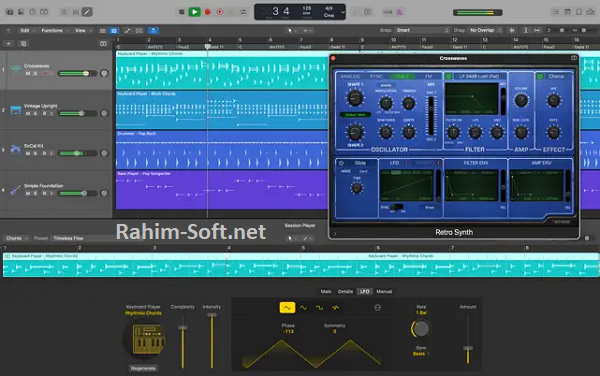Click the Shape 1 knob in Retro Synth
600x376 pixels.
click(x=355, y=98)
